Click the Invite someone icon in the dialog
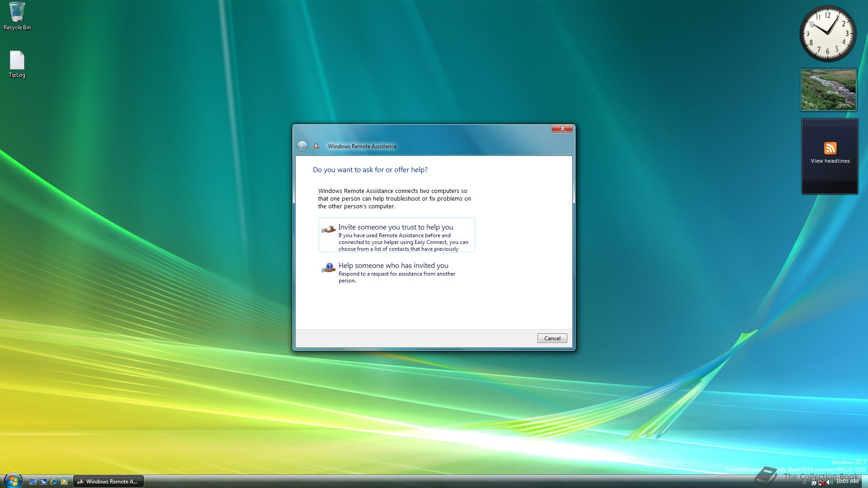Viewport: 868px width, 488px height. pos(329,230)
